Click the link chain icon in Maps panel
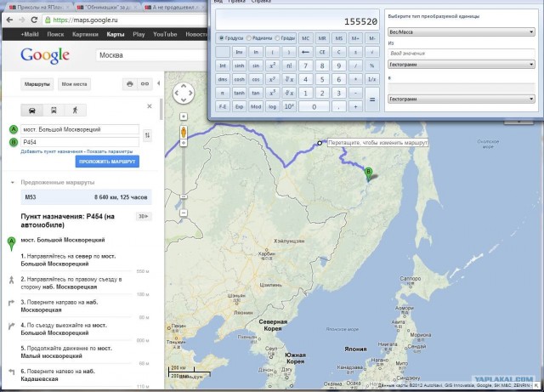Image resolution: width=544 pixels, height=392 pixels. pos(144,84)
